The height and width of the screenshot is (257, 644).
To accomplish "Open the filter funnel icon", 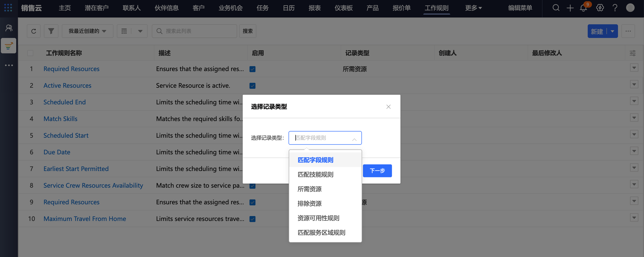I will (51, 31).
